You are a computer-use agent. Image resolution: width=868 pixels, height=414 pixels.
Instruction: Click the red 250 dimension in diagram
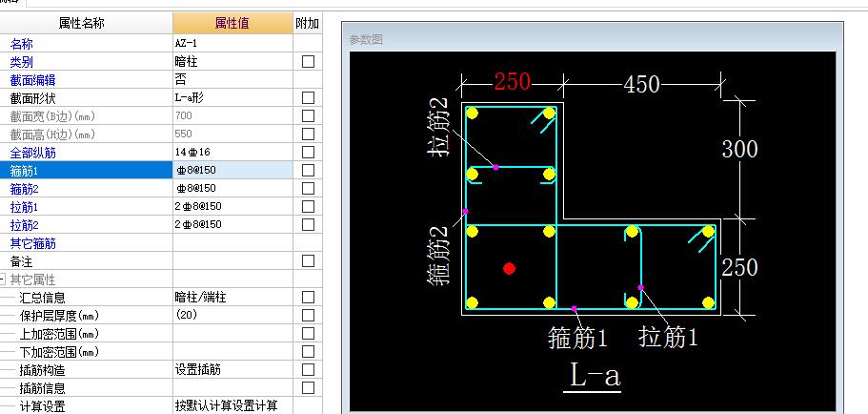point(512,82)
